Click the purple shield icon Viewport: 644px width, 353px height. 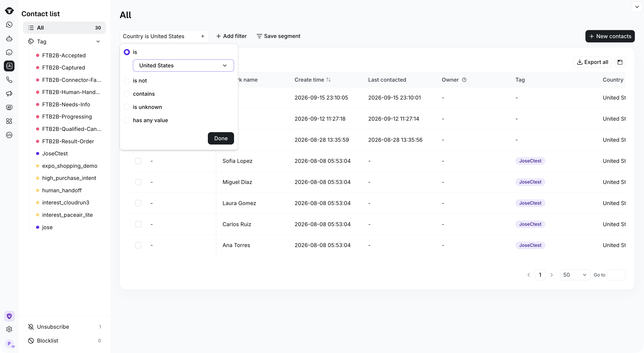(x=9, y=316)
